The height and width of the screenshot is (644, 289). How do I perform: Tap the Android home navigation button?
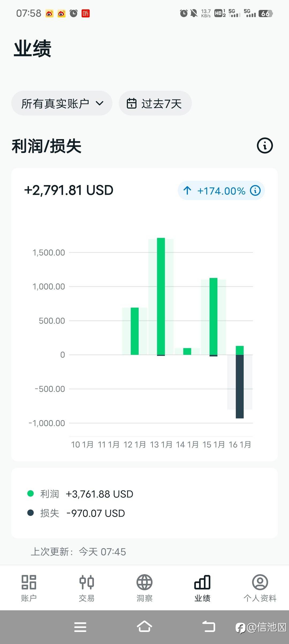coord(144,627)
